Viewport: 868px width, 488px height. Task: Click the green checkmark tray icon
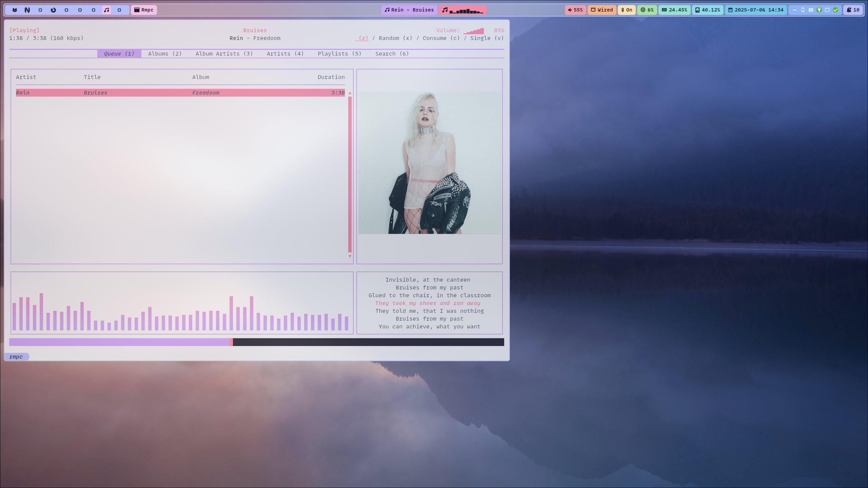pos(835,10)
